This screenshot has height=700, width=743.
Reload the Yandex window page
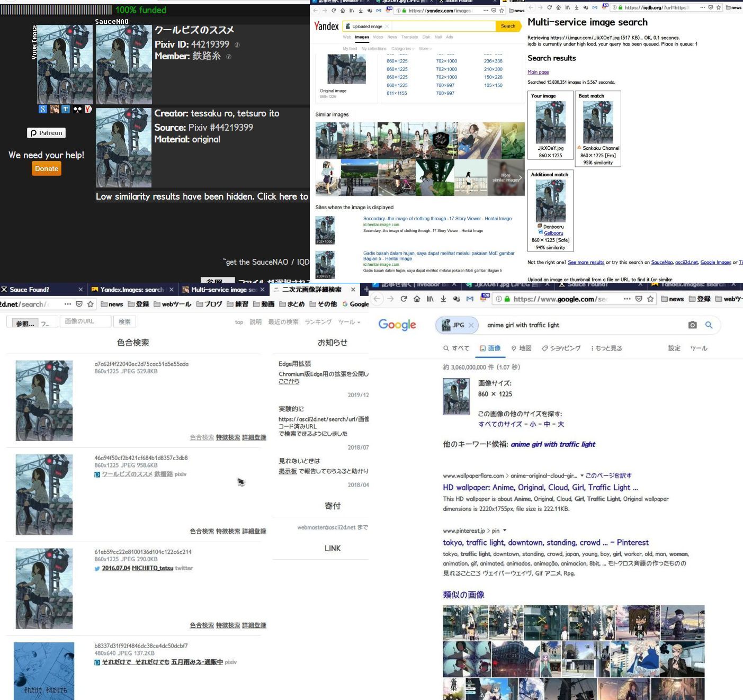tap(334, 10)
